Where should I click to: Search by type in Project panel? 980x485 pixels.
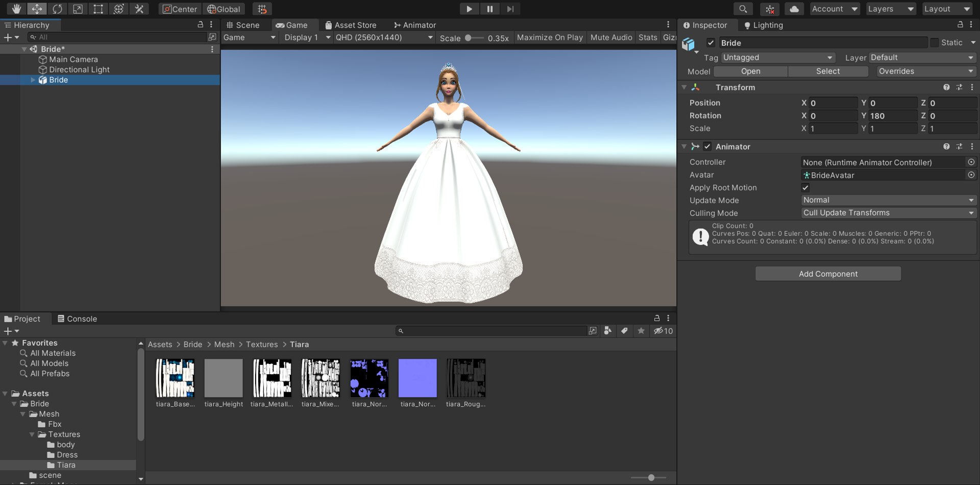[x=607, y=331]
